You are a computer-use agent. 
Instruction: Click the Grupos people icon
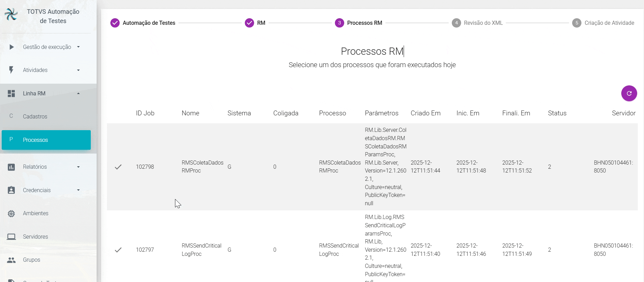[11, 260]
